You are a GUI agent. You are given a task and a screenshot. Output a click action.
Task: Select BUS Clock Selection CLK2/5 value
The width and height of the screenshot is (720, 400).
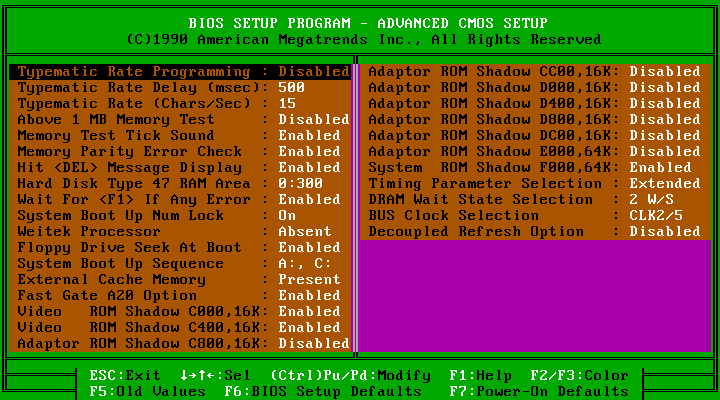pos(656,216)
